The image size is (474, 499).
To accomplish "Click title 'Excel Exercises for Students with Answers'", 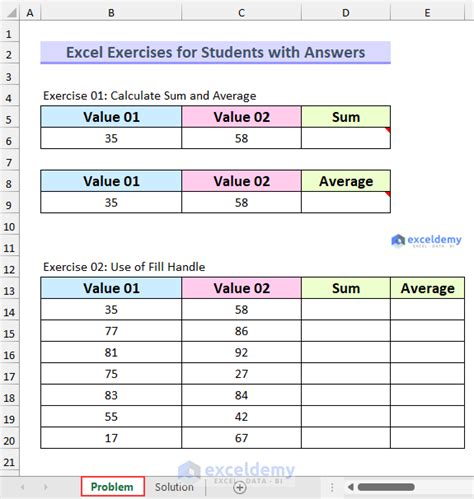I will 215,52.
